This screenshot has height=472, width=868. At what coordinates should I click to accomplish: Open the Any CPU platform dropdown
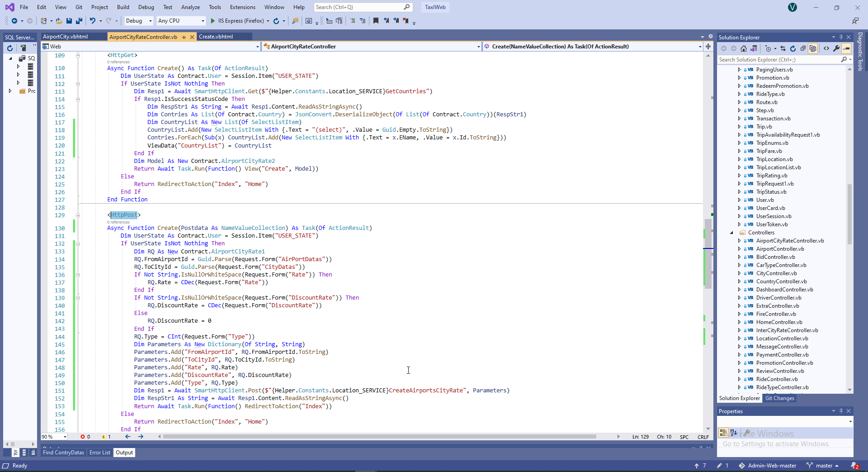click(x=181, y=21)
